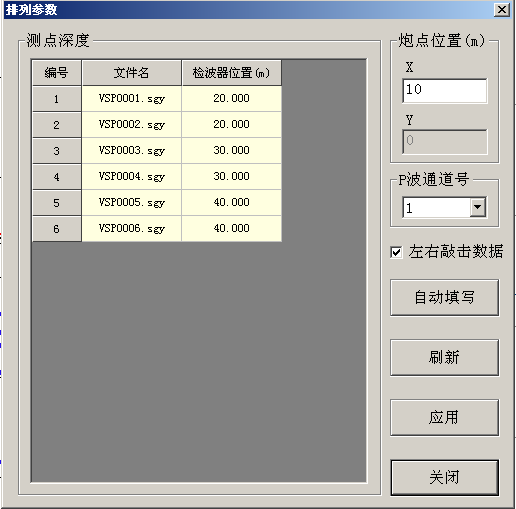Select row header number 1
The width and height of the screenshot is (516, 509).
[x=57, y=99]
